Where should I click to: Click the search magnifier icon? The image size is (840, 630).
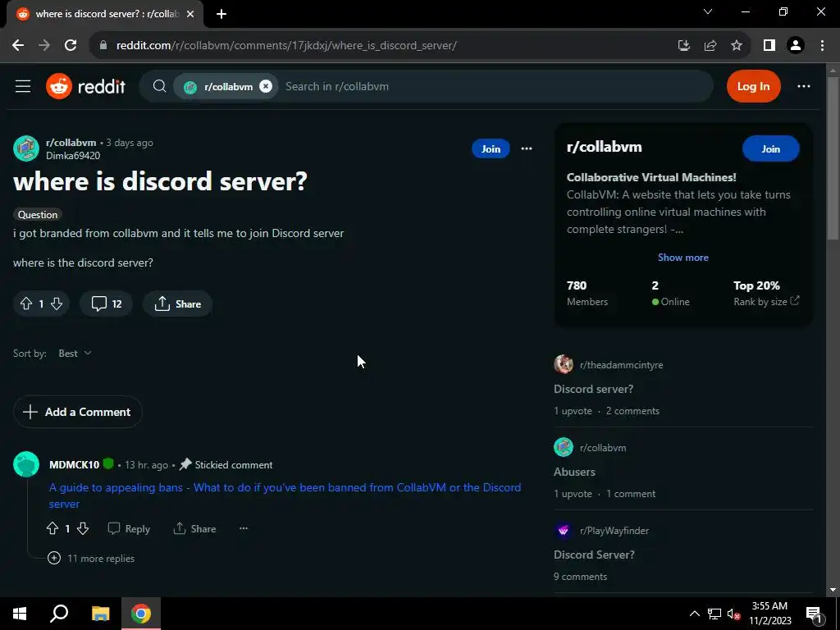coord(159,86)
